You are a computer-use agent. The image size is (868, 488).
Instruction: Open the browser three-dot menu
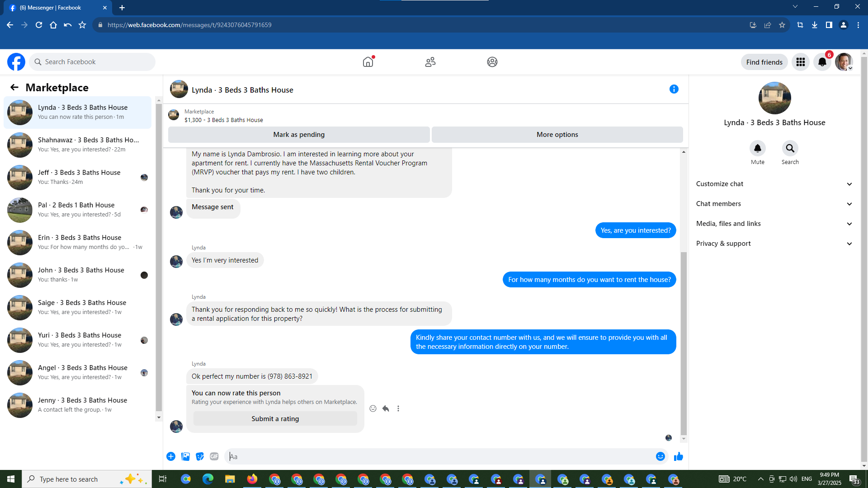[858, 25]
